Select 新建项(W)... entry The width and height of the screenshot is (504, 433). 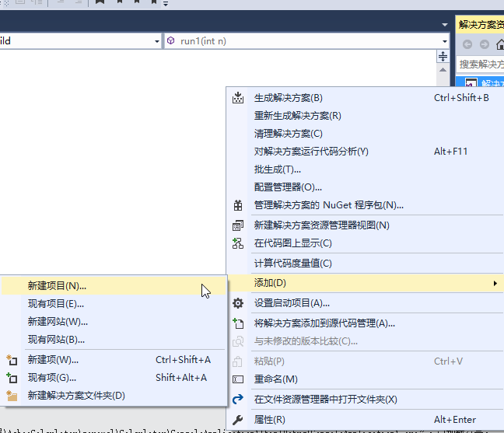[114, 360]
